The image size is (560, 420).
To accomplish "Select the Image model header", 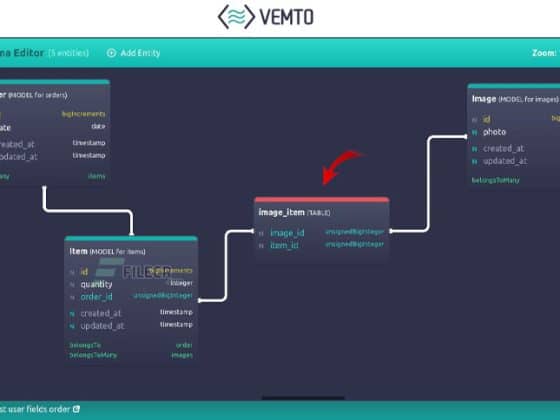I will click(x=515, y=99).
